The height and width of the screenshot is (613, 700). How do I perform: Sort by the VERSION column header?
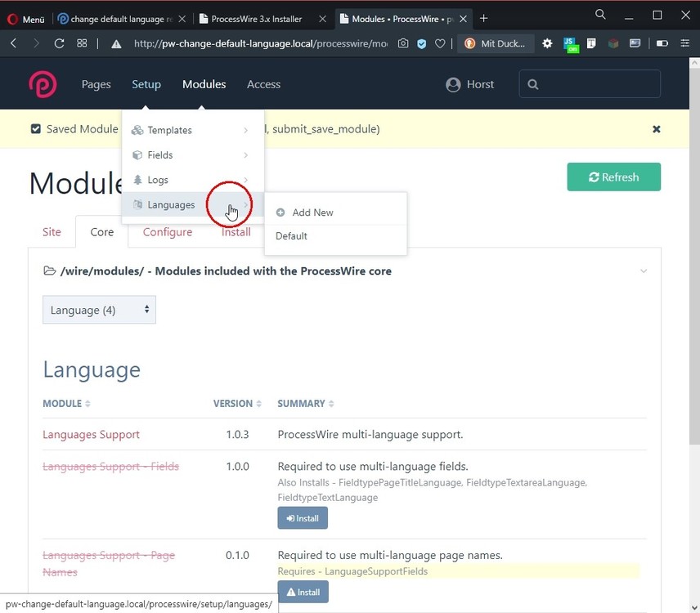tap(237, 404)
